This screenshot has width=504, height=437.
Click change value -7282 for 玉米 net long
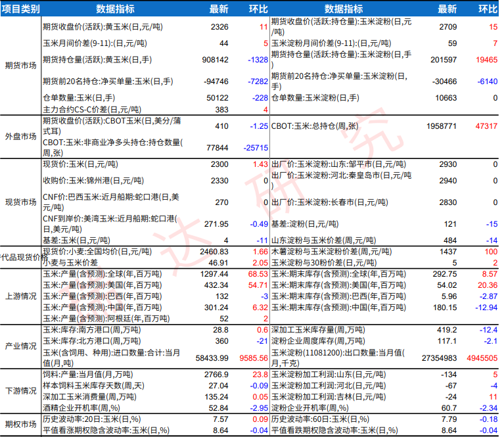pyautogui.click(x=258, y=81)
